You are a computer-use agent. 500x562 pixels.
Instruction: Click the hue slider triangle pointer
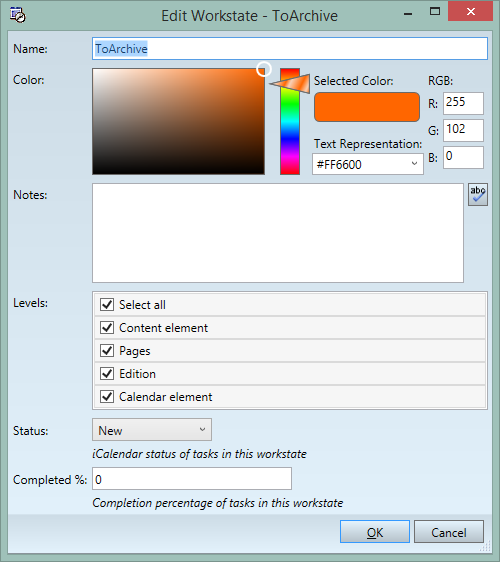coord(290,84)
